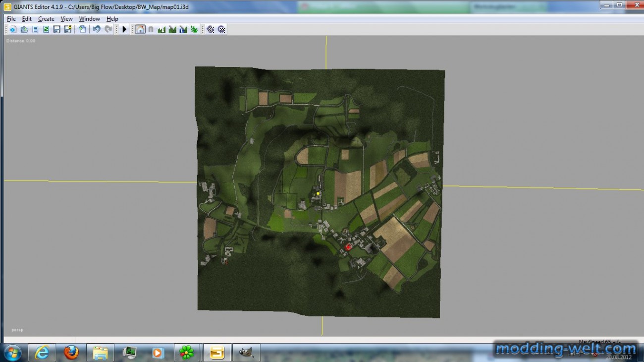Screen dimensions: 644x362
Task: Select the Terrain detail texture paint icon
Action: point(172,29)
